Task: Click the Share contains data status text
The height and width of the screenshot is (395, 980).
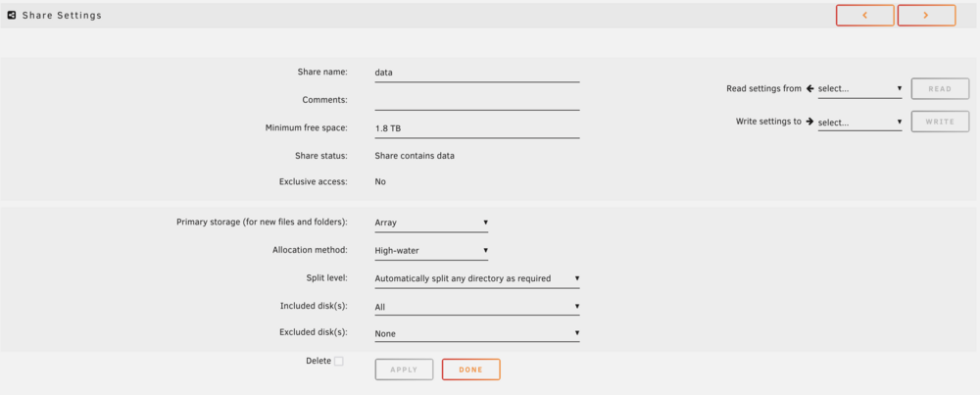Action: click(x=415, y=156)
